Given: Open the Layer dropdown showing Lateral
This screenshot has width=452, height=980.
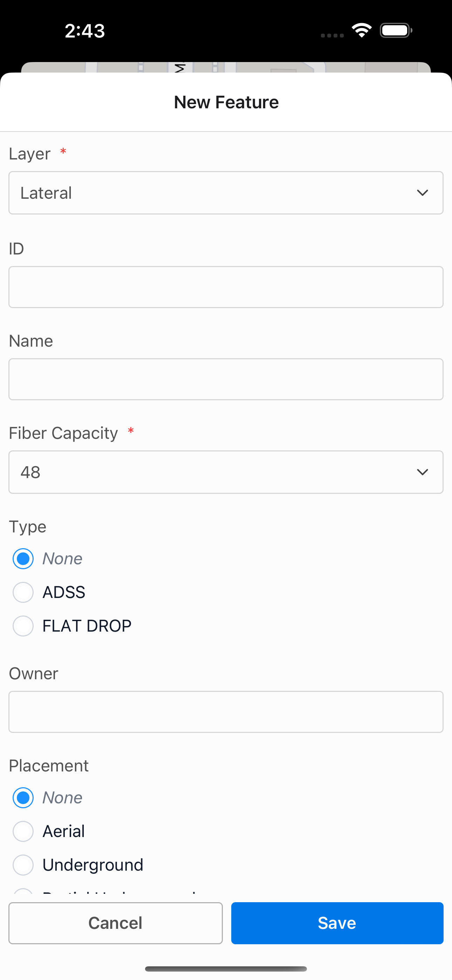Looking at the screenshot, I should (x=226, y=193).
